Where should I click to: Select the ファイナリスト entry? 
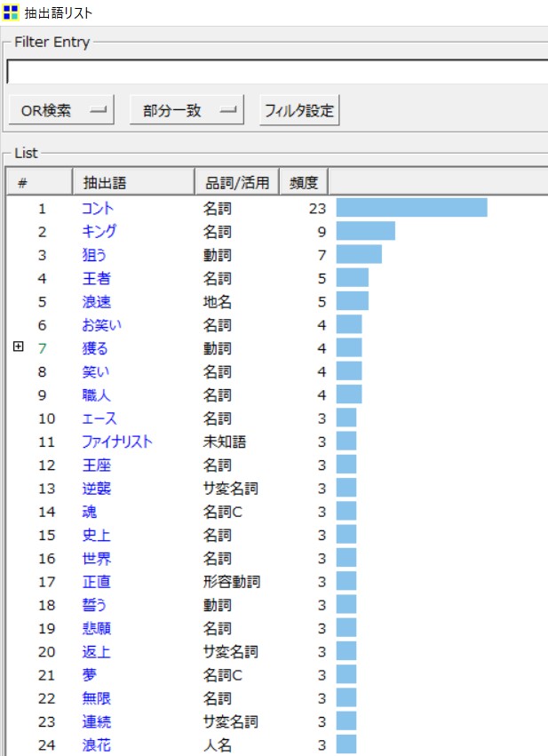click(116, 442)
